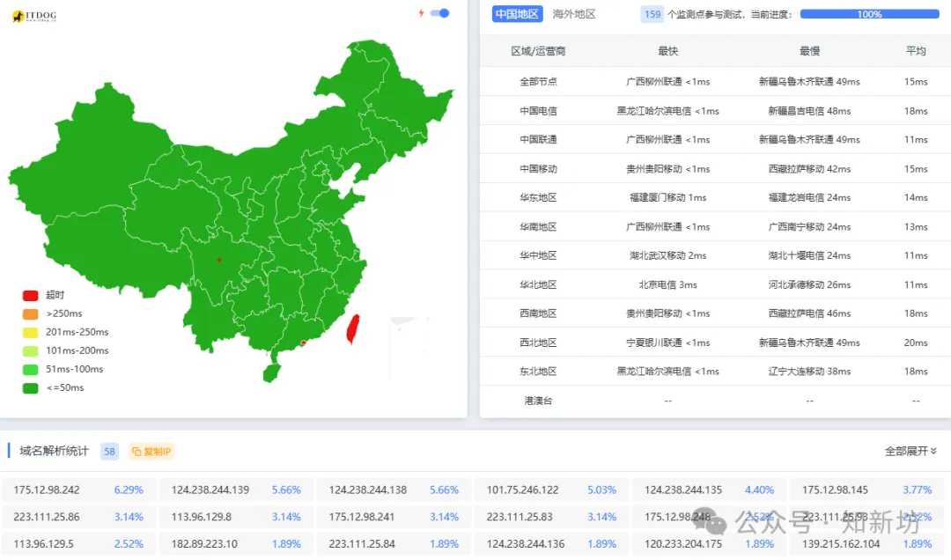Select the 中国地区 tab
951x560 pixels.
[516, 14]
